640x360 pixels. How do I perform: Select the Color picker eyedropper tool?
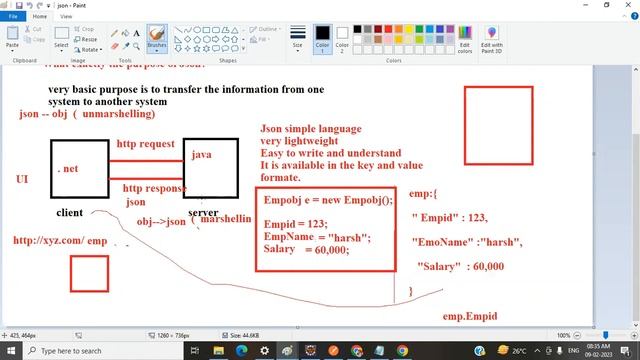pos(125,47)
